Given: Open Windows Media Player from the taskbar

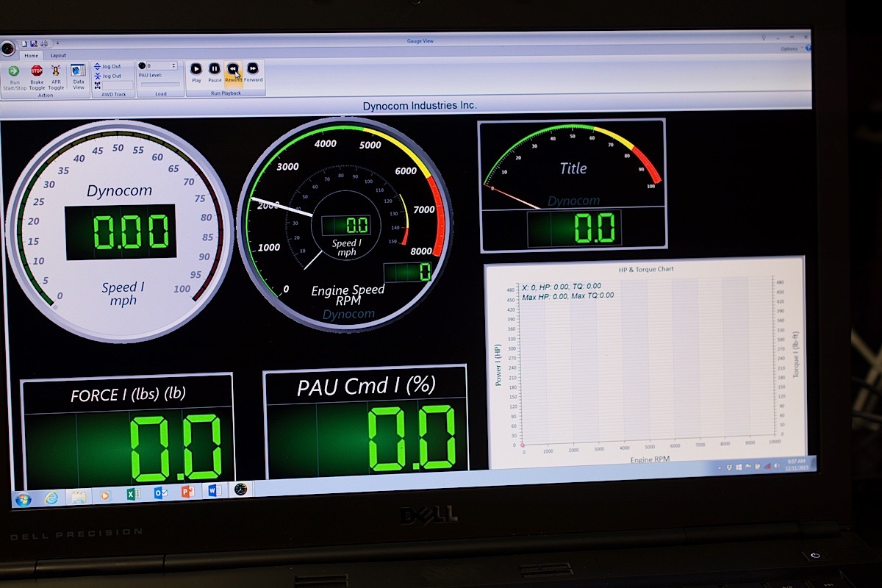Looking at the screenshot, I should [104, 495].
